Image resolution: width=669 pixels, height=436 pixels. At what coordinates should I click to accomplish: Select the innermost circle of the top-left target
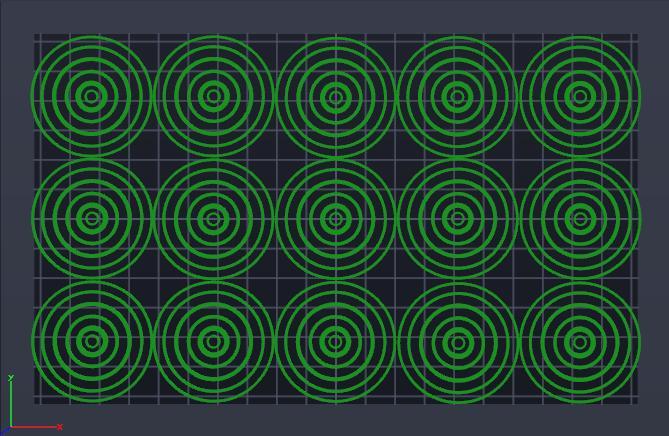point(91,96)
